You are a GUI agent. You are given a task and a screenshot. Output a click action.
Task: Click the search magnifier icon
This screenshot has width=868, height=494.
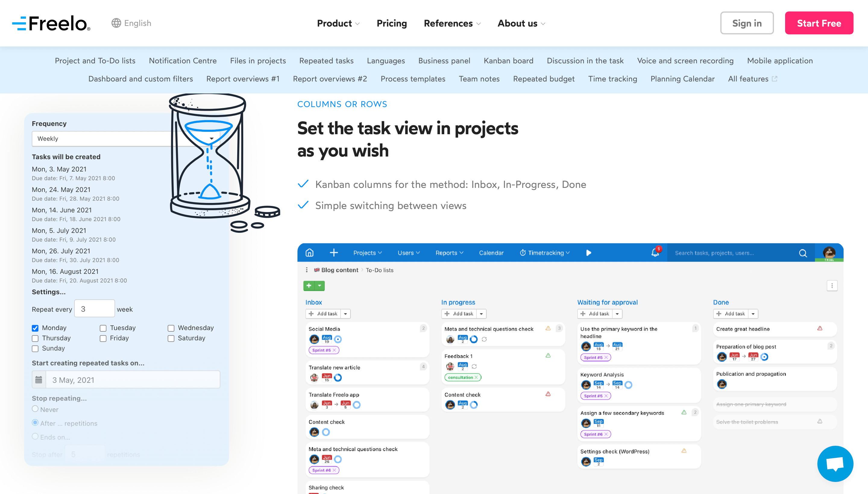click(803, 253)
